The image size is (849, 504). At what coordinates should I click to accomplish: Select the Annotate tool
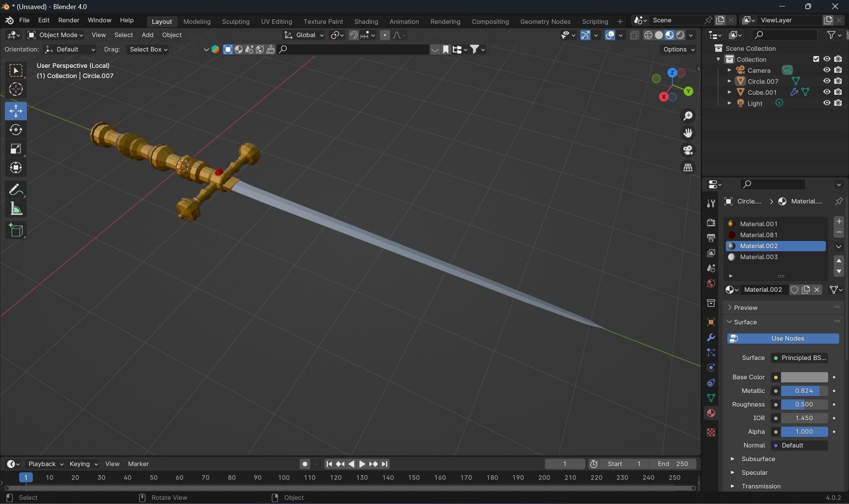[x=16, y=189]
